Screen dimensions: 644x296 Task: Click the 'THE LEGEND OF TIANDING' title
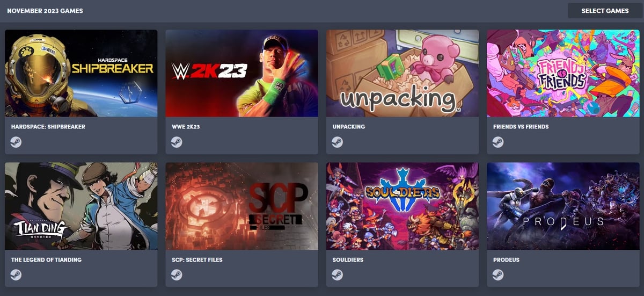click(46, 260)
